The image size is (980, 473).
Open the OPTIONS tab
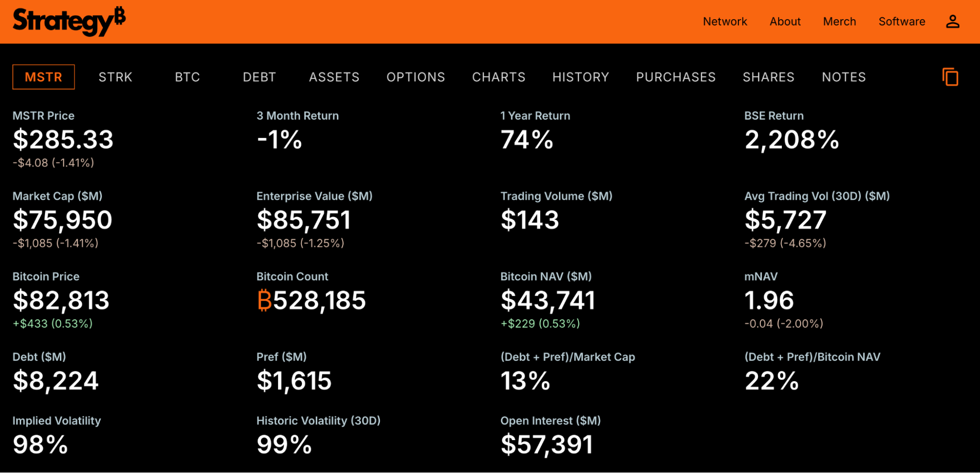click(x=416, y=77)
